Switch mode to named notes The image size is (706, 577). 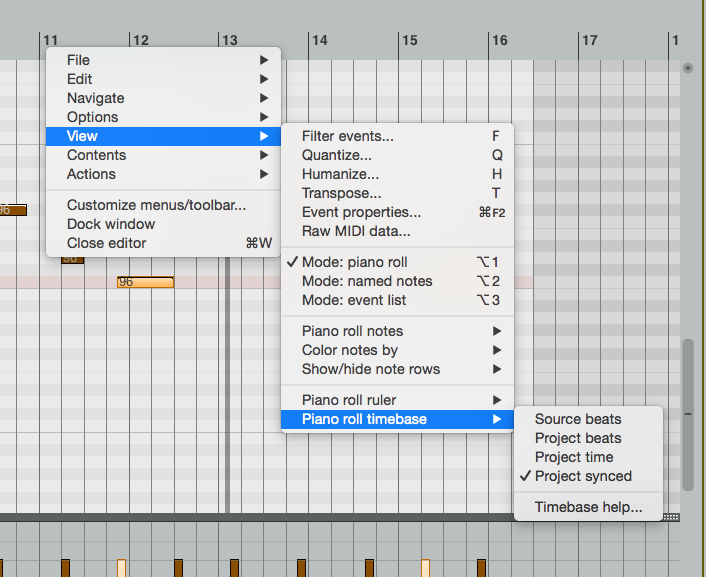click(x=367, y=281)
